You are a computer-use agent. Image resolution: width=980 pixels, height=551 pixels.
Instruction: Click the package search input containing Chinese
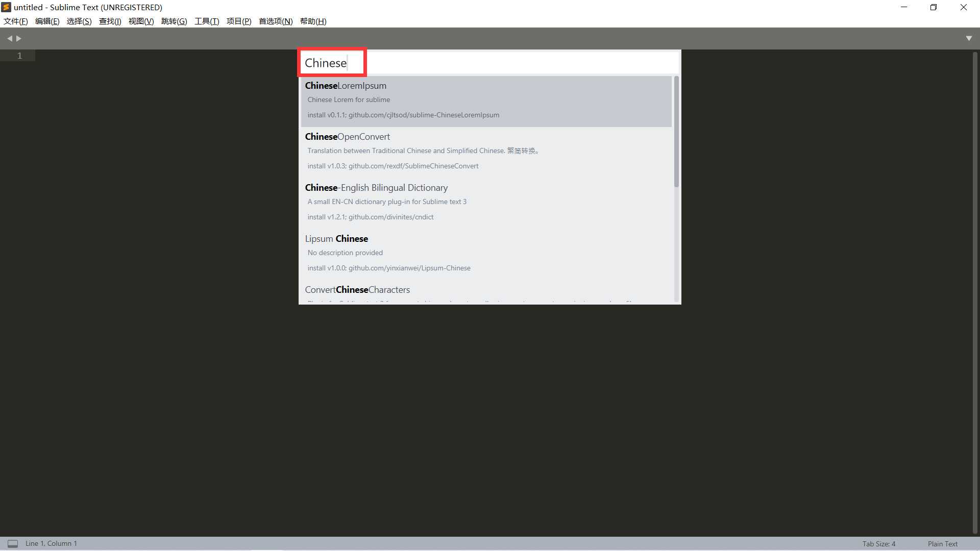[489, 63]
